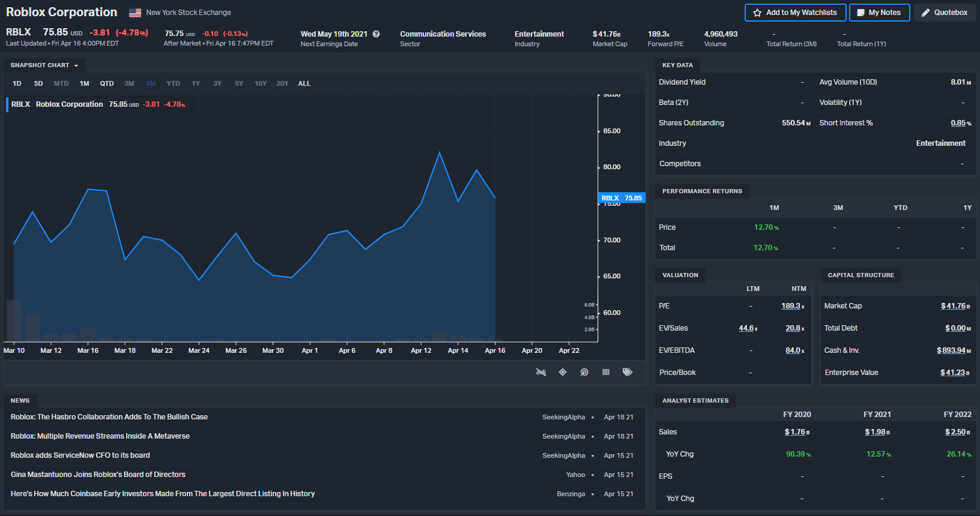Open Quotebox with the pencil icon
980x516 pixels.
pyautogui.click(x=945, y=13)
